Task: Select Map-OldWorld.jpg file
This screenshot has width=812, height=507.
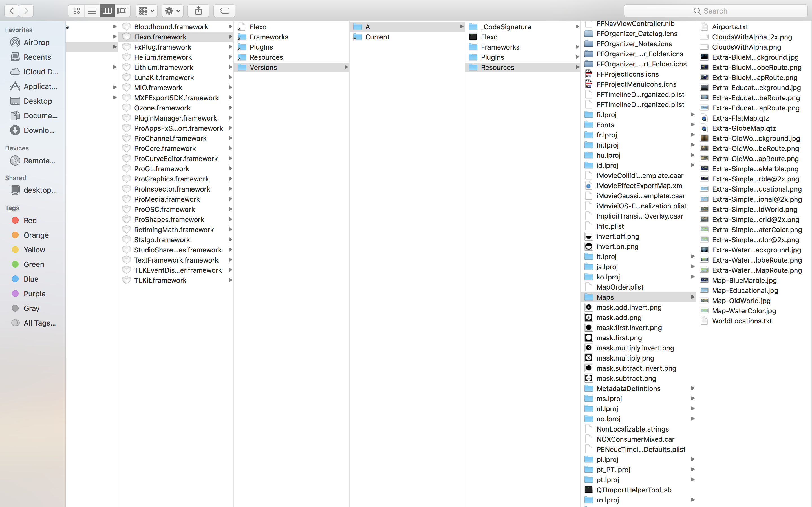Action: [x=741, y=301]
